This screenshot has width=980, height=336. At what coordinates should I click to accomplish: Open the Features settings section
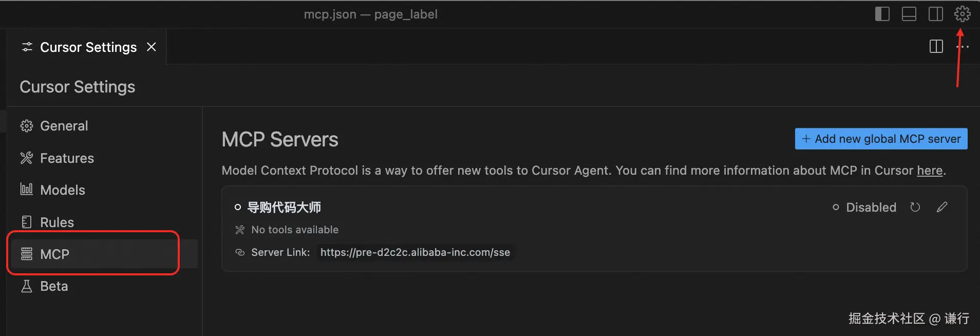(67, 158)
